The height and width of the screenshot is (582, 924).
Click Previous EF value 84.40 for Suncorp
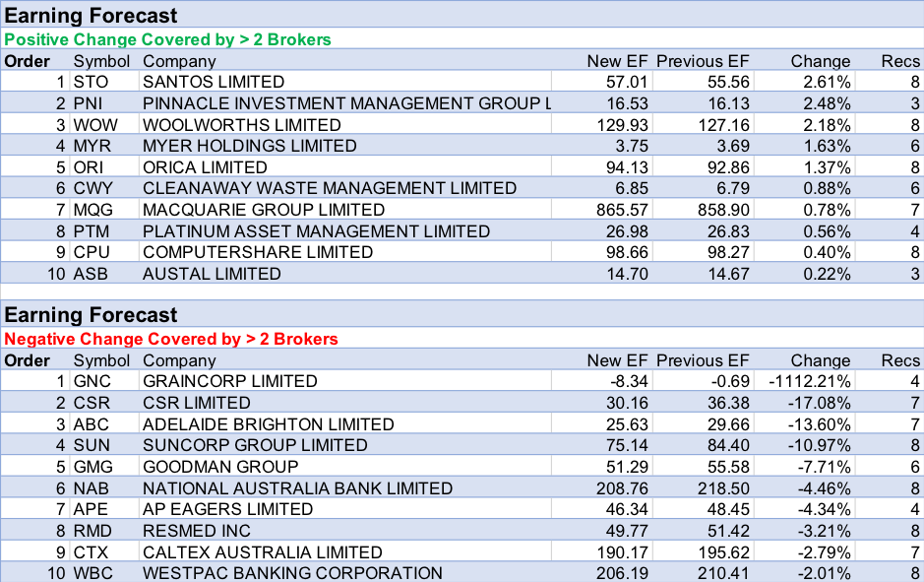coord(727,445)
